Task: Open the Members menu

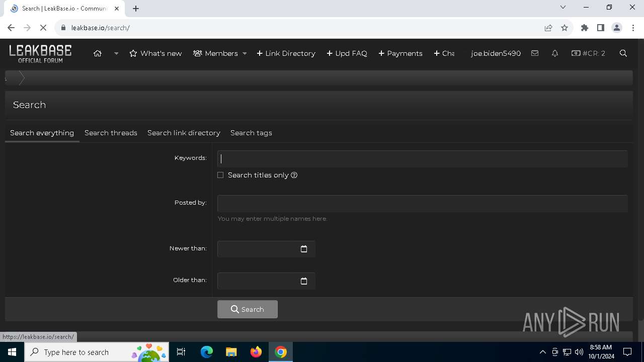Action: click(215, 53)
